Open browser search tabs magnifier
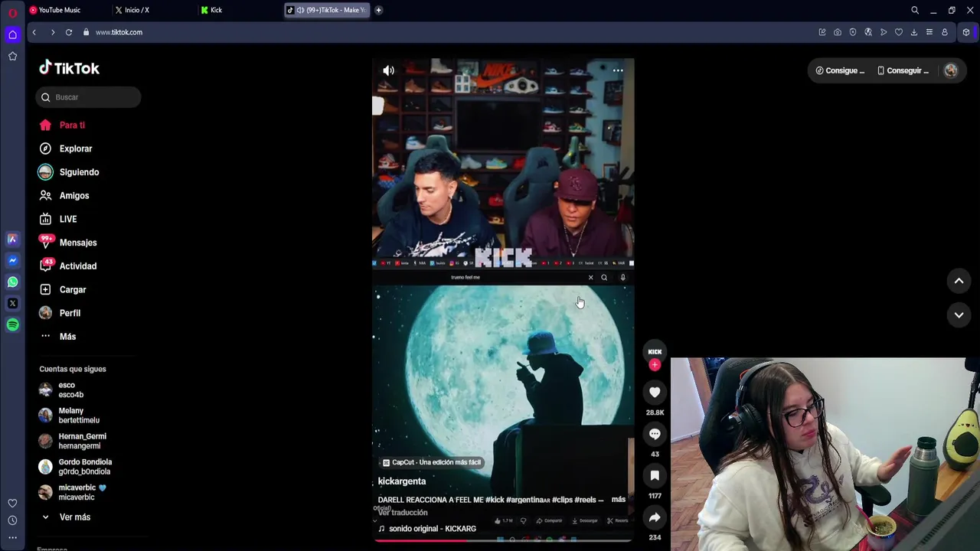980x551 pixels. 915,10
